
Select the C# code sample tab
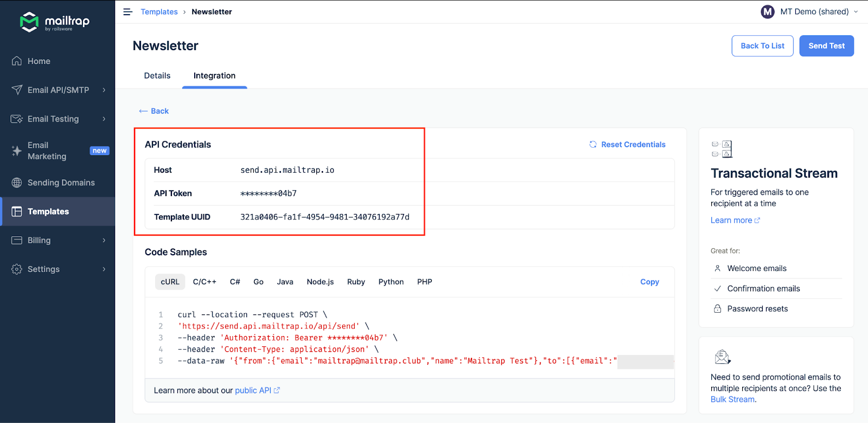click(235, 282)
